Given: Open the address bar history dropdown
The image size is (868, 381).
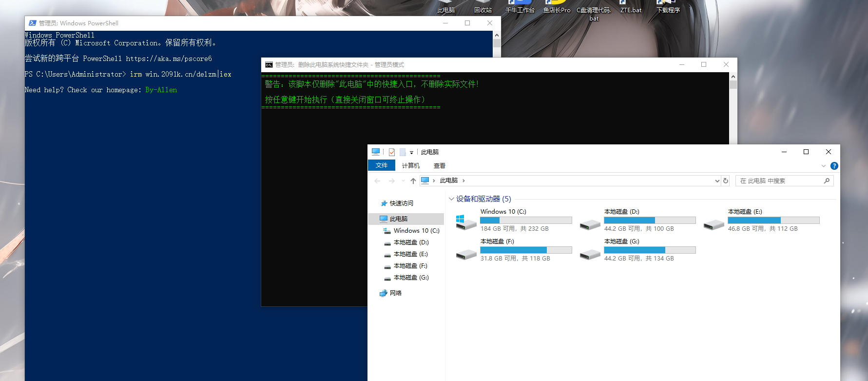Looking at the screenshot, I should (x=717, y=181).
